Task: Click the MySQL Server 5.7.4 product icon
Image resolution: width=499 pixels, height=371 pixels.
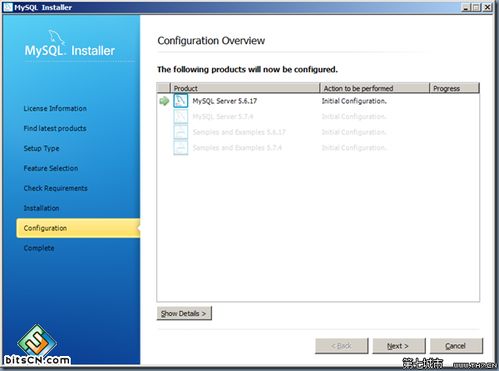Action: pyautogui.click(x=181, y=116)
